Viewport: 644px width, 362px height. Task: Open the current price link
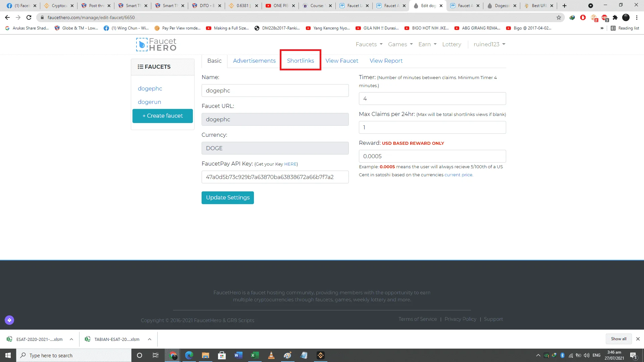[x=458, y=175]
